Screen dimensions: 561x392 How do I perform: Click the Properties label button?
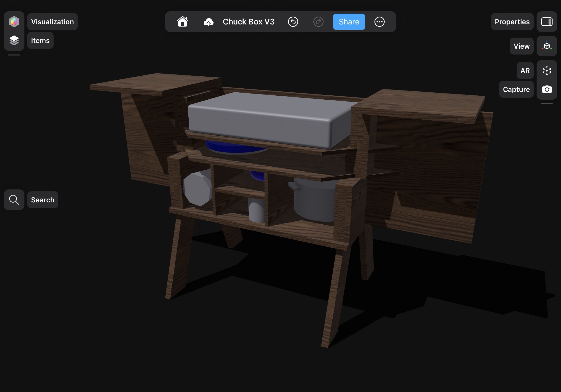(x=512, y=22)
